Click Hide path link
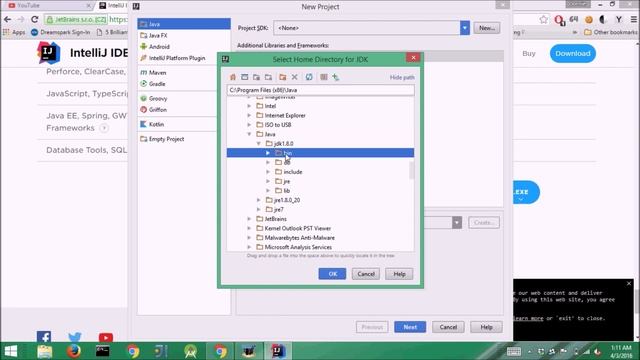This screenshot has height=360, width=640. (x=402, y=77)
